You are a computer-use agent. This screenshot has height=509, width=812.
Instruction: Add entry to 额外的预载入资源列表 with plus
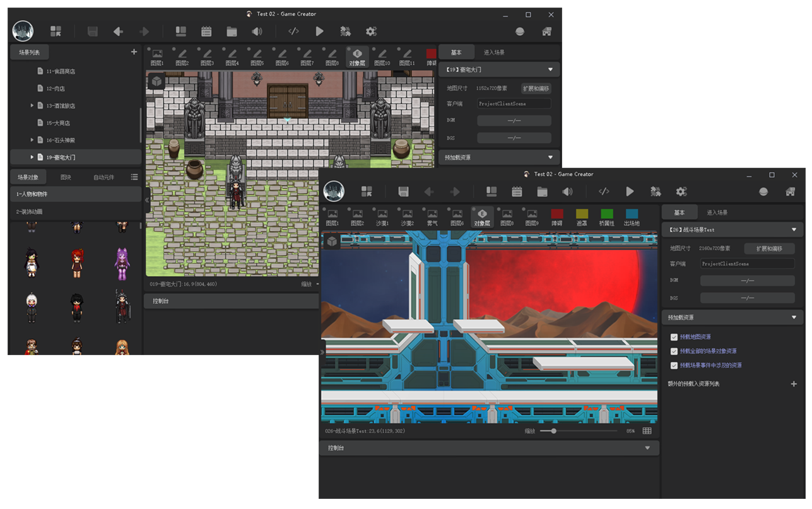(794, 383)
